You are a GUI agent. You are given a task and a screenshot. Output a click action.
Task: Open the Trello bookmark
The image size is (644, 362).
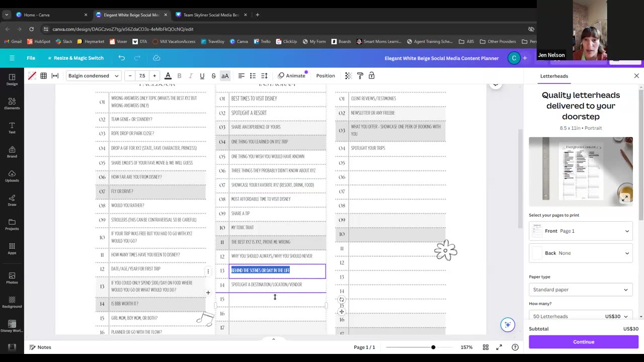pyautogui.click(x=262, y=41)
